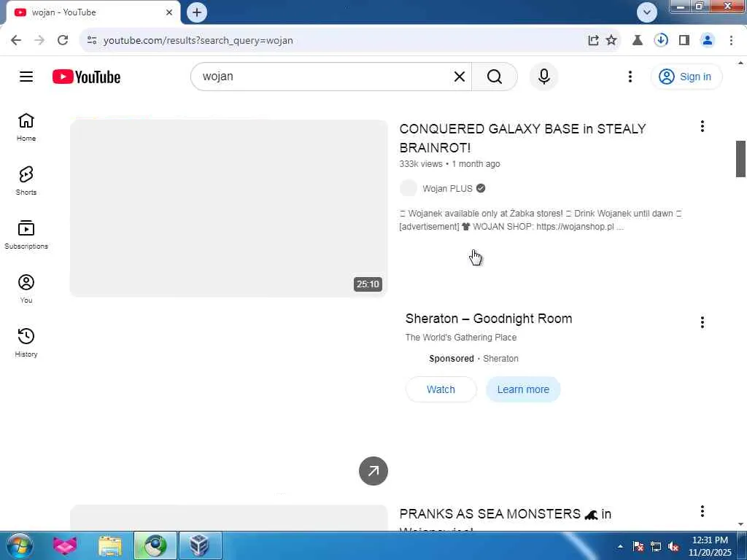Open the Windows Start button

pos(19,545)
